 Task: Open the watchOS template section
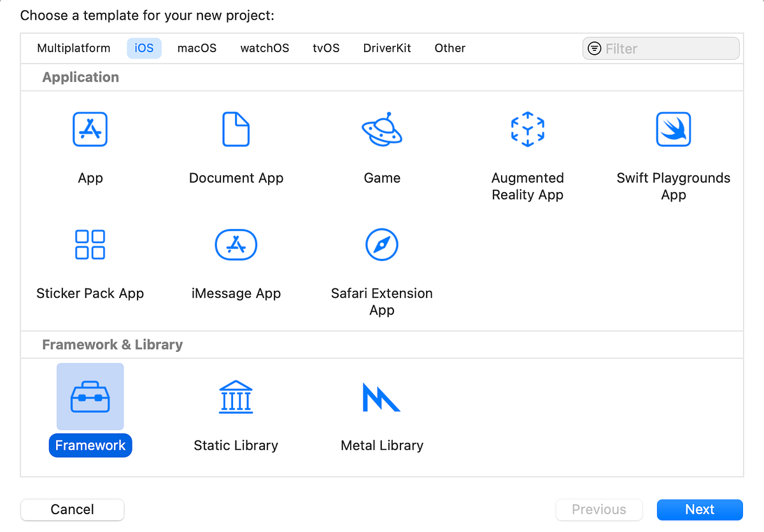[x=264, y=48]
